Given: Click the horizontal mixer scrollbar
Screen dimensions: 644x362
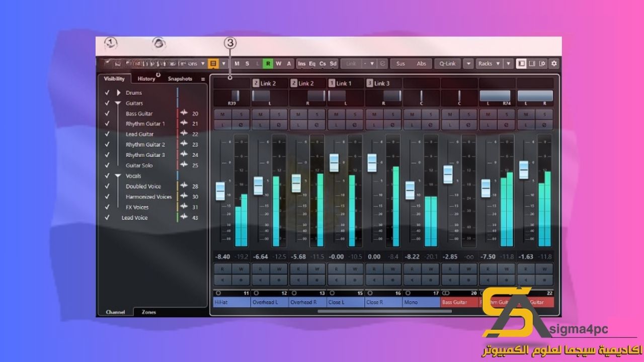Looking at the screenshot, I should pyautogui.click(x=385, y=311).
